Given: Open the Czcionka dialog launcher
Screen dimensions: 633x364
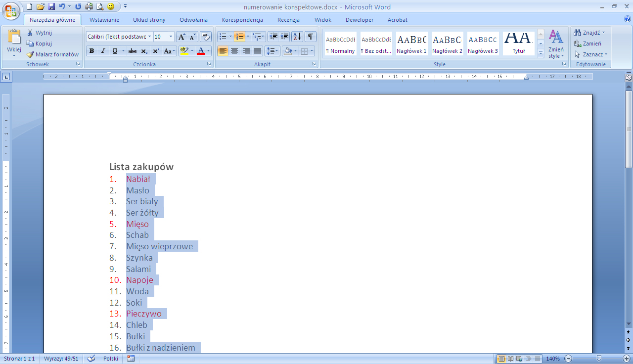Looking at the screenshot, I should 209,64.
